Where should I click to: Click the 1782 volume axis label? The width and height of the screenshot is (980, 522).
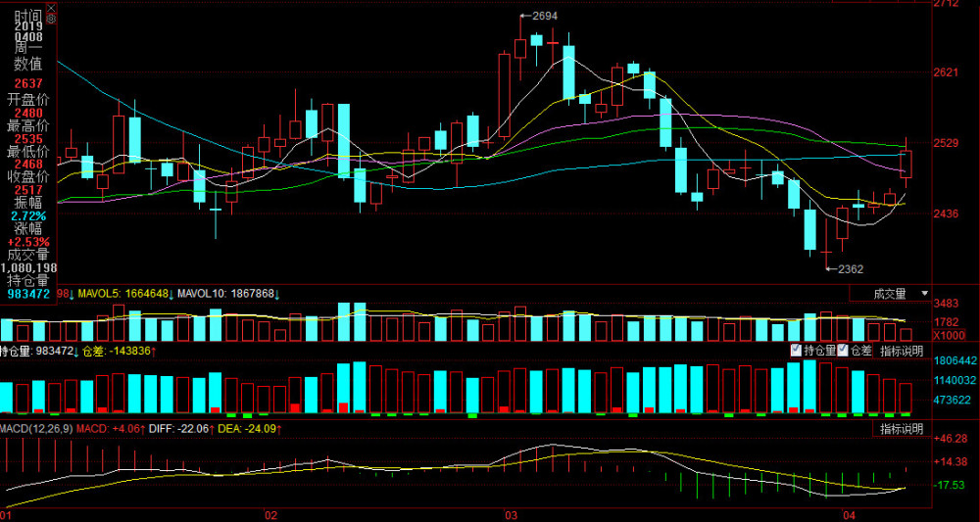click(x=948, y=322)
